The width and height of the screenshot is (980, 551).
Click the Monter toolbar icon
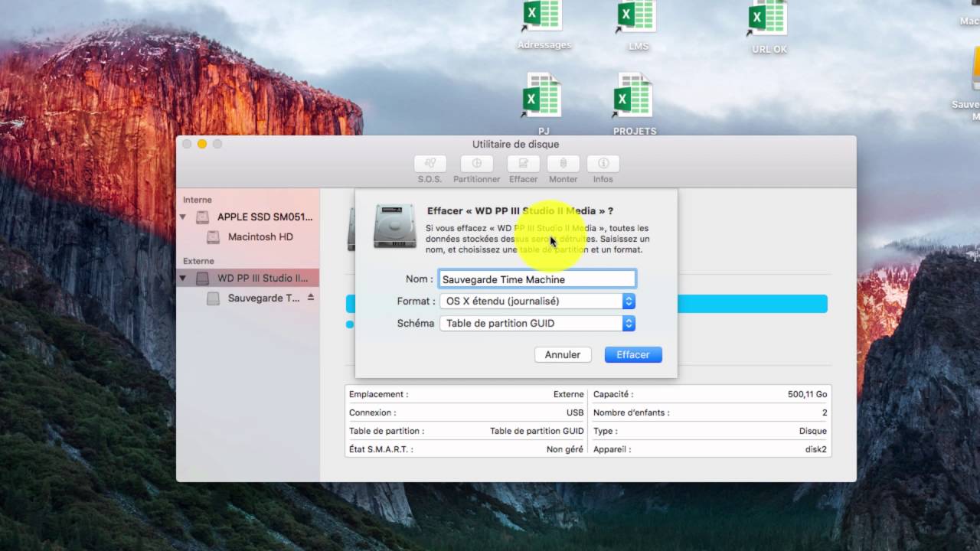coord(563,164)
